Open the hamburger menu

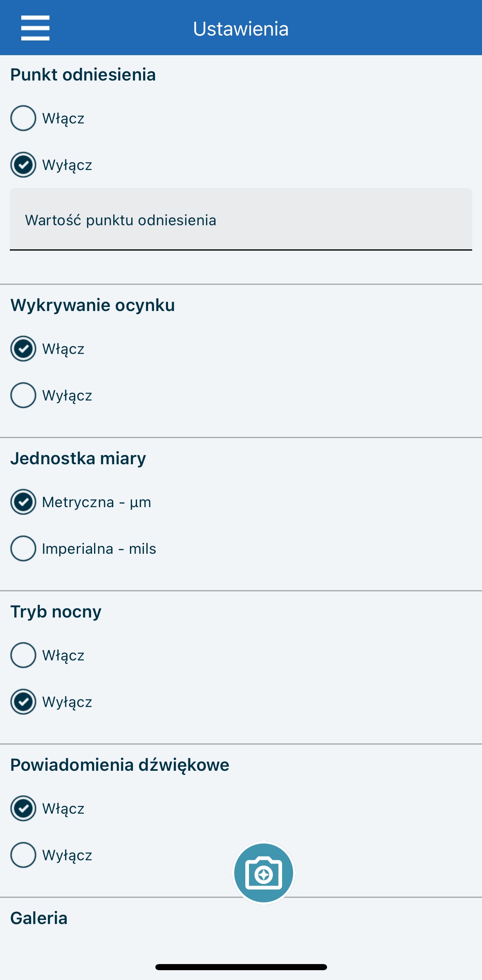[35, 28]
